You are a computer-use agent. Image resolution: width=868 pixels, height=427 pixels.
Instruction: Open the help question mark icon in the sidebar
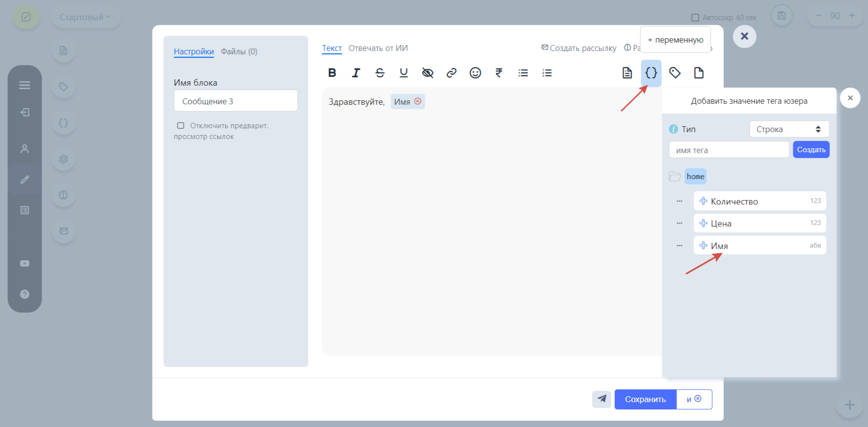pos(24,294)
